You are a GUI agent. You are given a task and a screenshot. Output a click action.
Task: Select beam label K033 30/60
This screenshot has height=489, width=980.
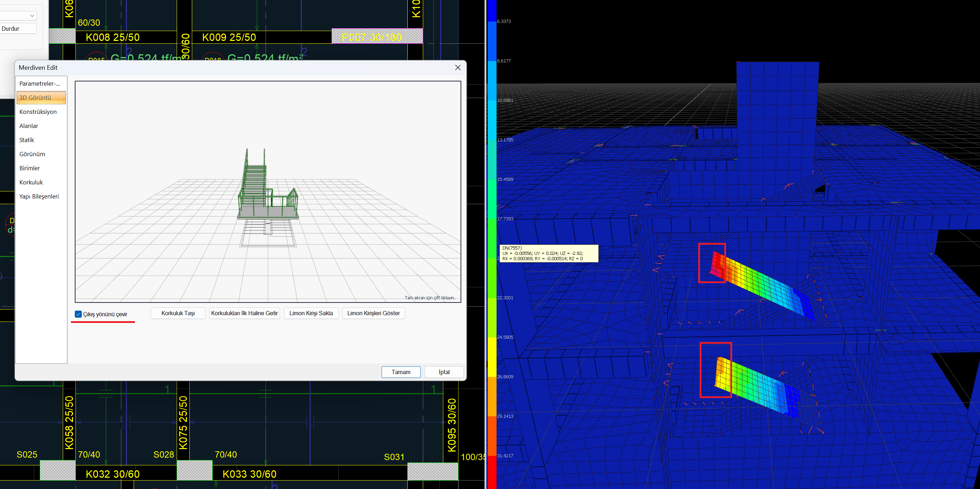point(250,474)
